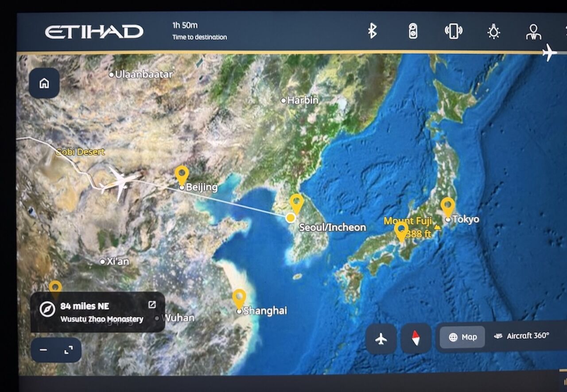
Task: Tap the Ulaanbaatar city label
Action: point(144,74)
